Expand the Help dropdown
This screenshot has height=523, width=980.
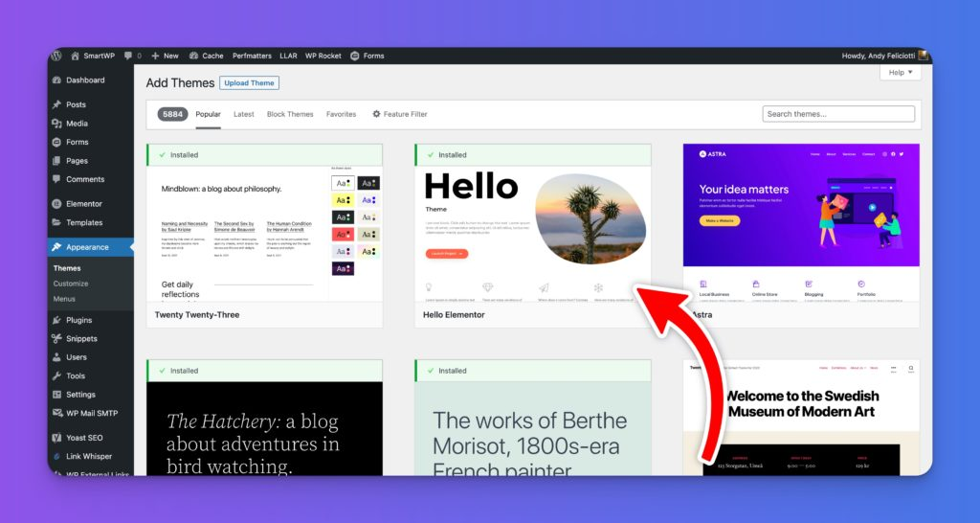901,73
